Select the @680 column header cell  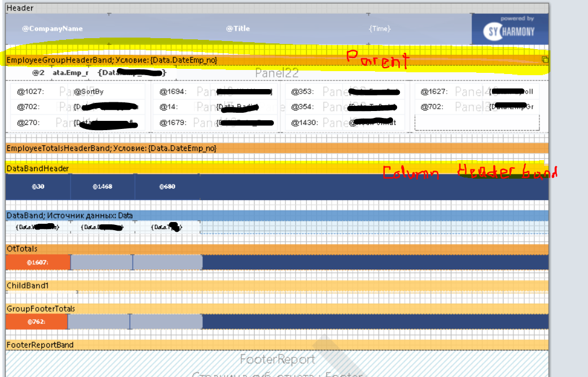(167, 186)
